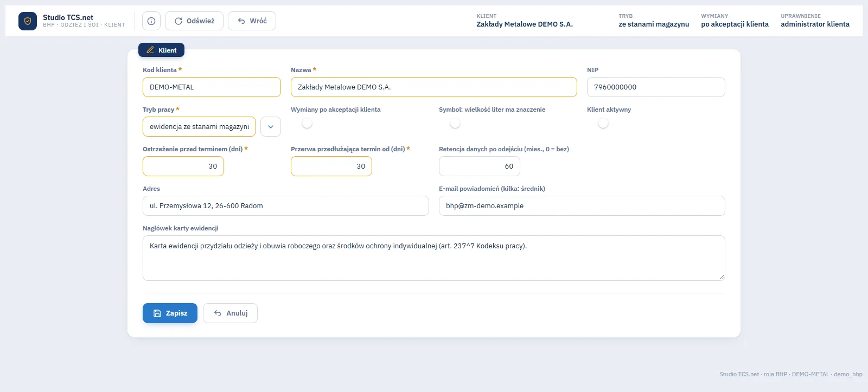This screenshot has width=868, height=392.
Task: Click the Nazwa input field
Action: coord(434,87)
